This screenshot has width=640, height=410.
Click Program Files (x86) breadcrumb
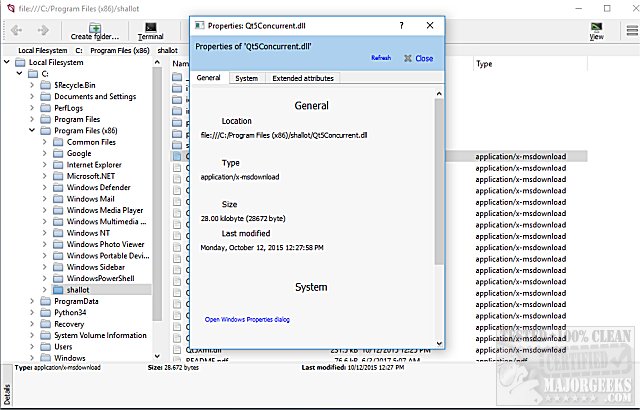120,51
